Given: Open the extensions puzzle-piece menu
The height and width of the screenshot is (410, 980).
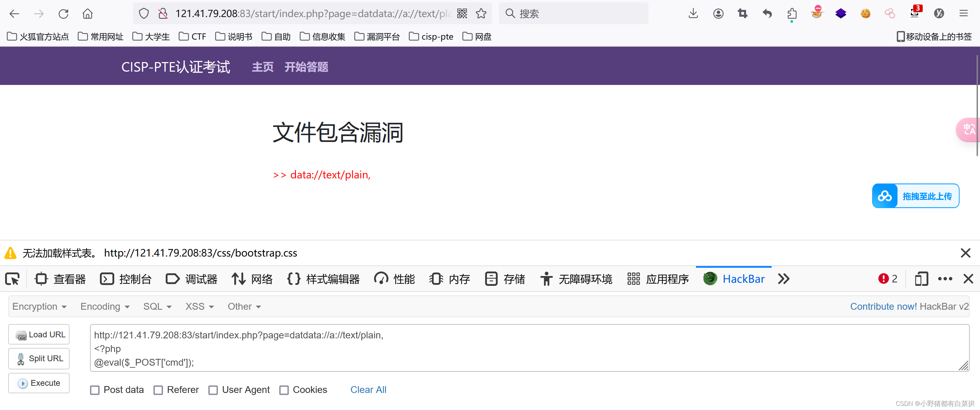Looking at the screenshot, I should click(x=792, y=13).
